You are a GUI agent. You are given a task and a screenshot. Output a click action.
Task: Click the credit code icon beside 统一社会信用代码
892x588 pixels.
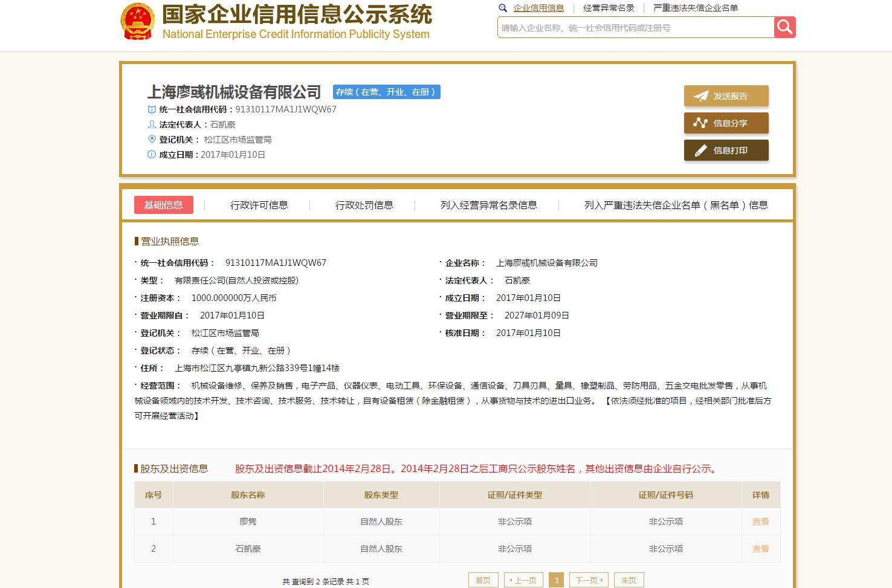click(152, 109)
